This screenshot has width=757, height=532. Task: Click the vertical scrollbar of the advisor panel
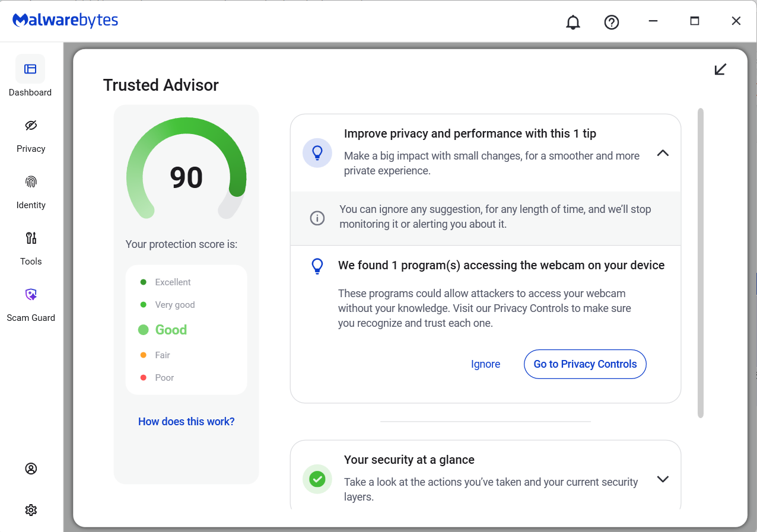click(701, 263)
